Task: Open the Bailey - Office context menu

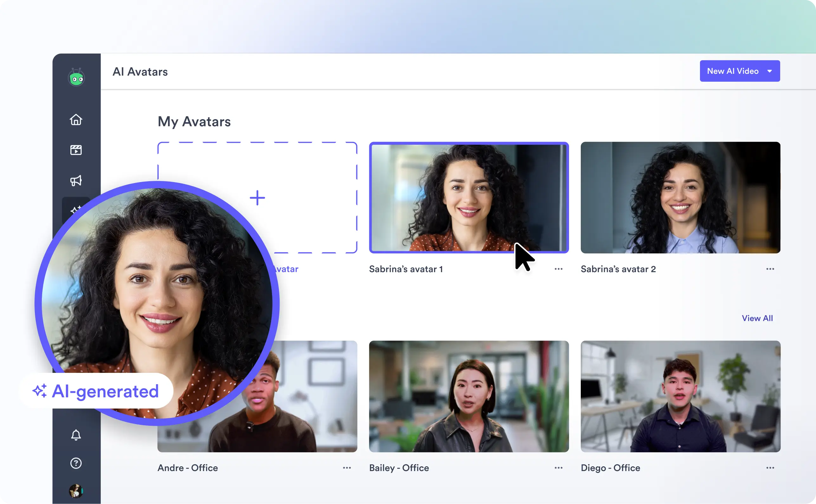Action: [558, 468]
